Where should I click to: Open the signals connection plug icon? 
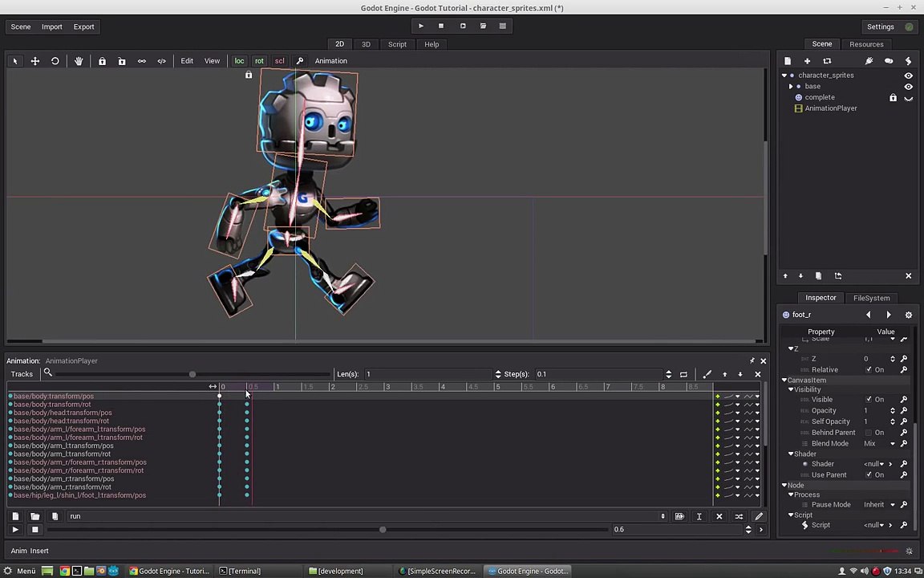click(x=869, y=61)
